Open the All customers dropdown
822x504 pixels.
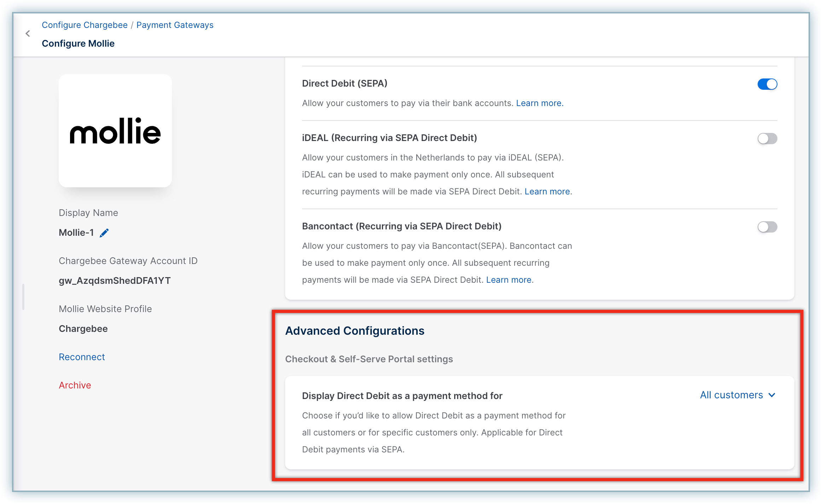tap(731, 395)
